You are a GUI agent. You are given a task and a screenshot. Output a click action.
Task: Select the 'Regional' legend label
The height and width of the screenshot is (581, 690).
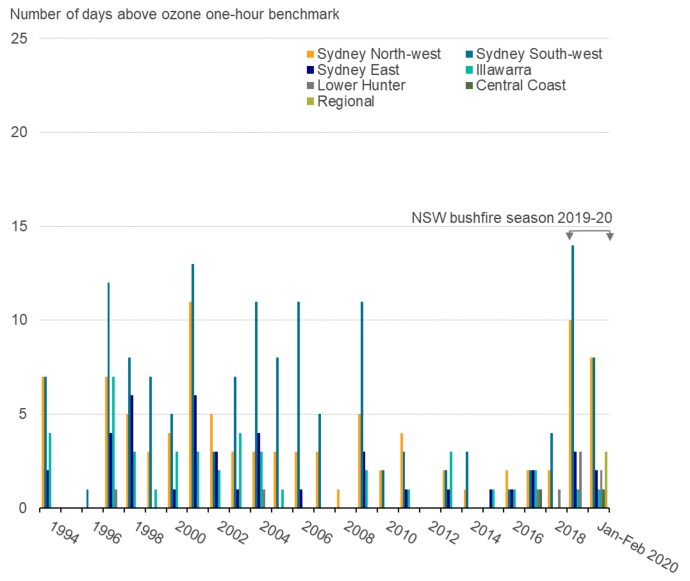click(x=346, y=101)
